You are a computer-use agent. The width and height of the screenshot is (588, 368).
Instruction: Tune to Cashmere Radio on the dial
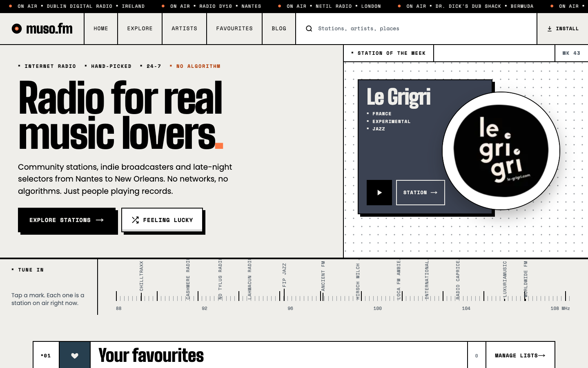[x=188, y=280]
